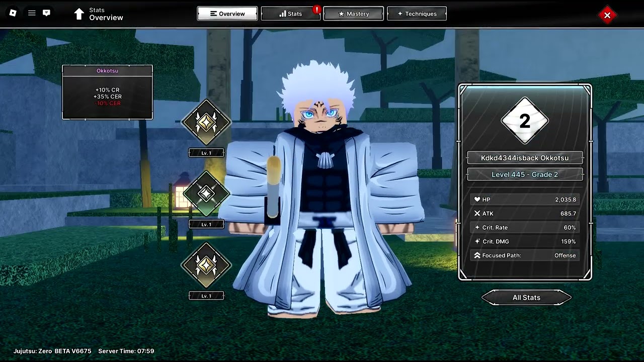644x362 pixels.
Task: Click the Focused Path Offense value
Action: click(565, 255)
